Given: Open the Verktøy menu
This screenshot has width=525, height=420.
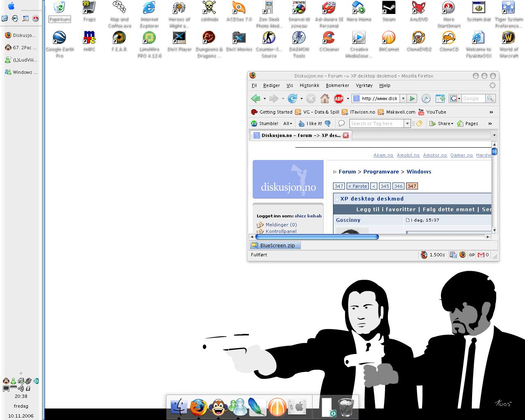Looking at the screenshot, I should [365, 85].
